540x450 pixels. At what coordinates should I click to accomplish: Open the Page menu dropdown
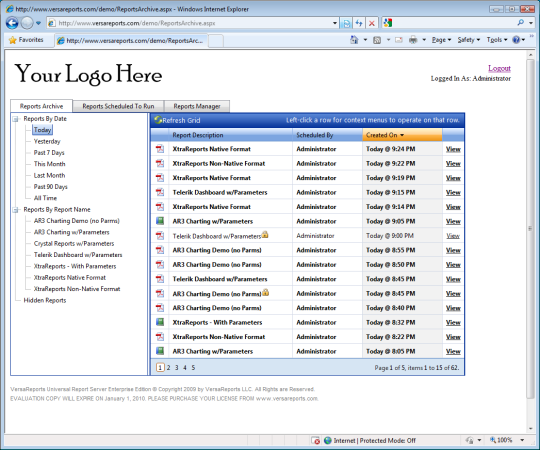[441, 40]
